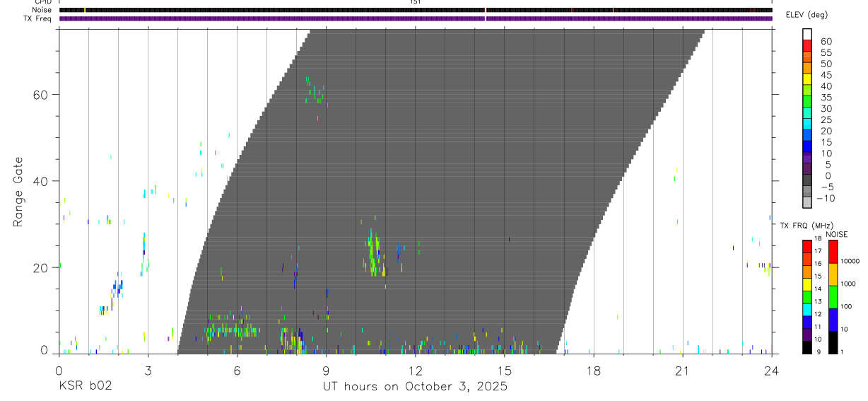This screenshot has width=868, height=401.
Task: Click the purple TX Freq strip above the plot
Action: [416, 18]
